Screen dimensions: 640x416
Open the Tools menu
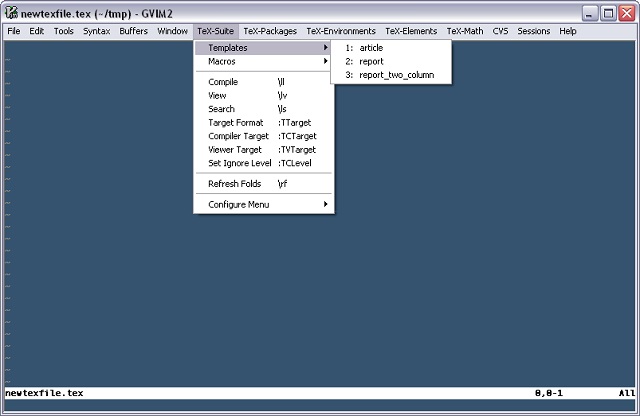click(x=64, y=31)
